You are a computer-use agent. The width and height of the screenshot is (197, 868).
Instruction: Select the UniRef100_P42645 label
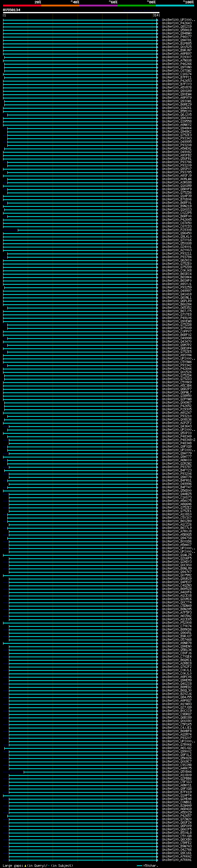coord(177,220)
